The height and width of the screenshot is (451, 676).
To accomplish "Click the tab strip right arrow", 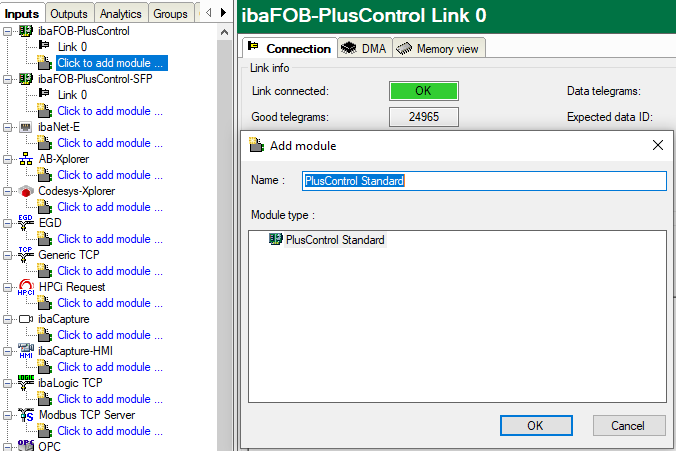I will pyautogui.click(x=223, y=13).
